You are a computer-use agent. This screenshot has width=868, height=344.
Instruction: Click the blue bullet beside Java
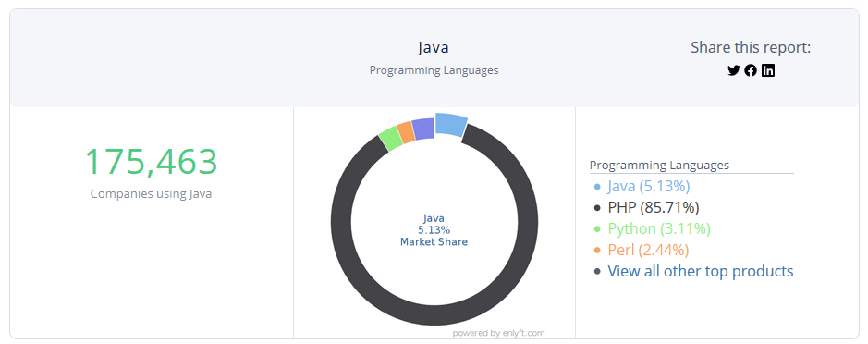click(597, 187)
